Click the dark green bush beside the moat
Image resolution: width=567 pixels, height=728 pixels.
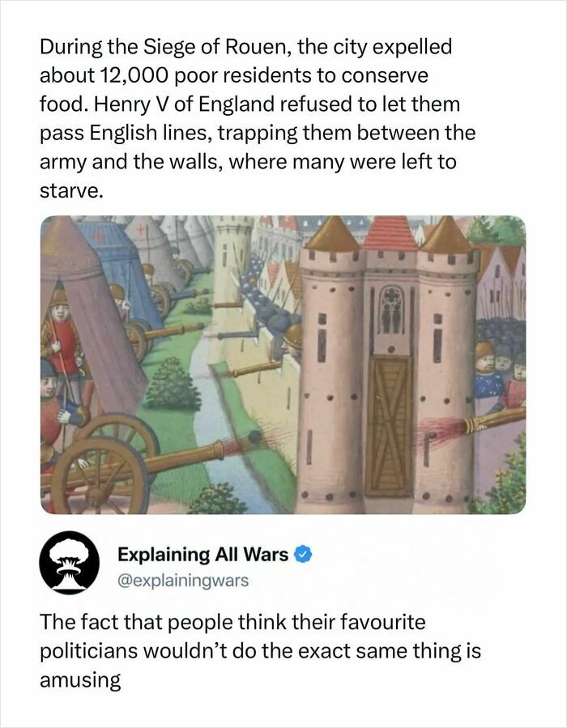(x=173, y=385)
